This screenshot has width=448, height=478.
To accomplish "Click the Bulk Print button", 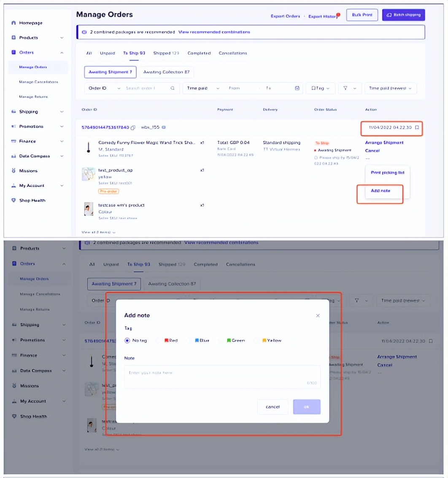I will coord(362,14).
